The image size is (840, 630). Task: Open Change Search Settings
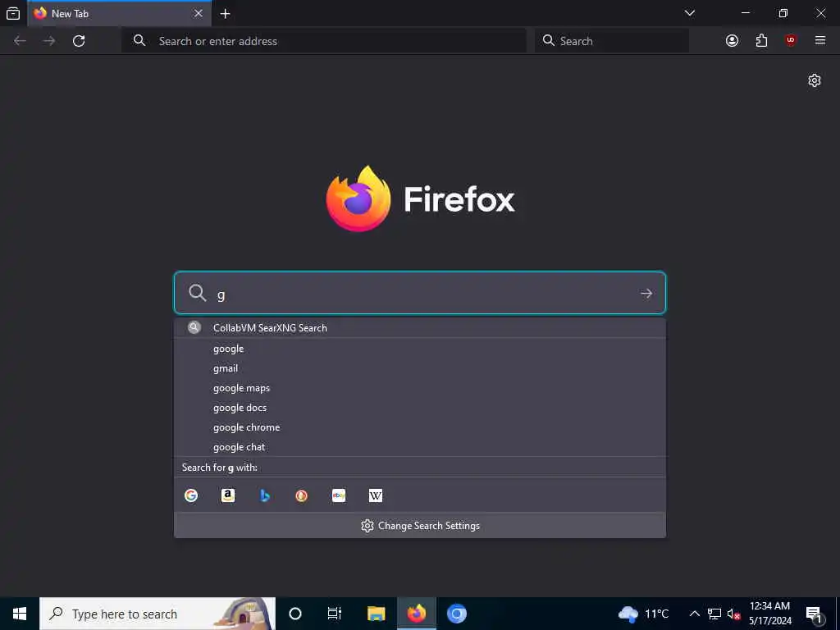tap(420, 526)
